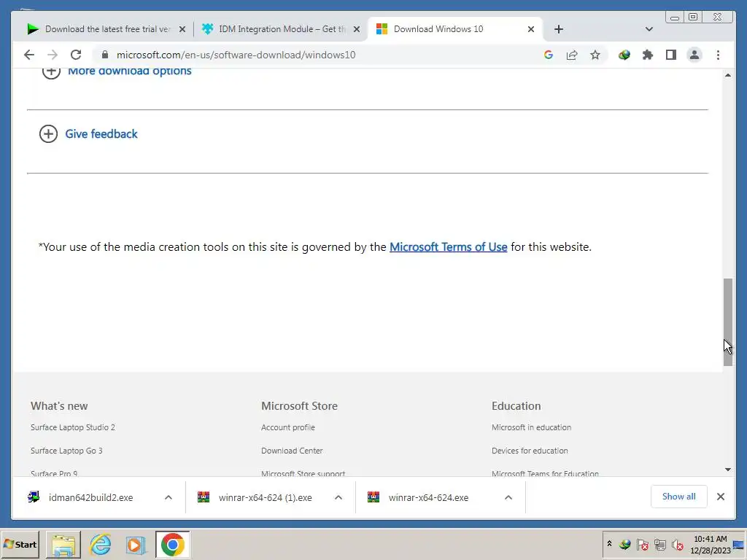The height and width of the screenshot is (560, 747).
Task: View site security lock info
Action: pyautogui.click(x=105, y=55)
